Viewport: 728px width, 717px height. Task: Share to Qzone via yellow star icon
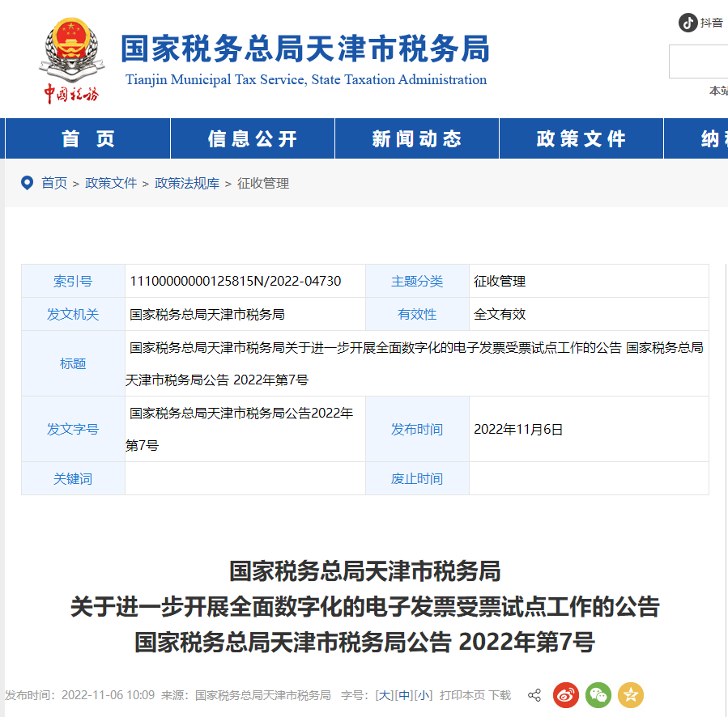tap(631, 695)
